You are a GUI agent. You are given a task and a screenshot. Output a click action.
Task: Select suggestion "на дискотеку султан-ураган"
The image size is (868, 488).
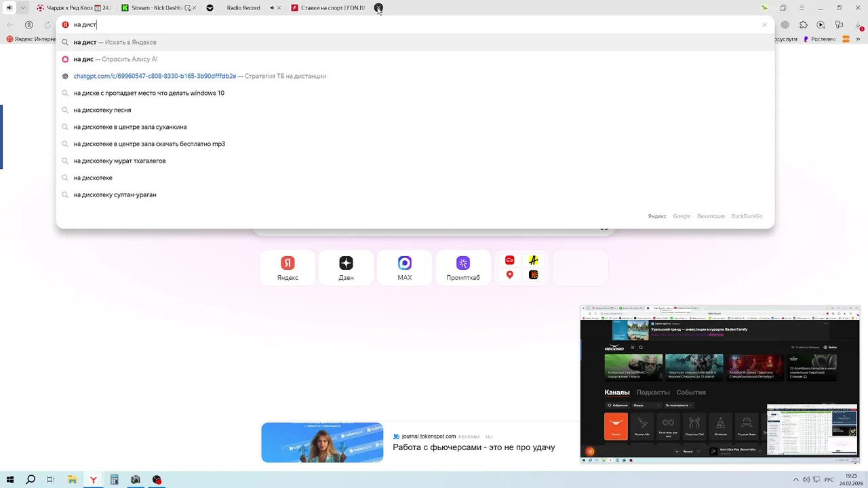coord(415,195)
